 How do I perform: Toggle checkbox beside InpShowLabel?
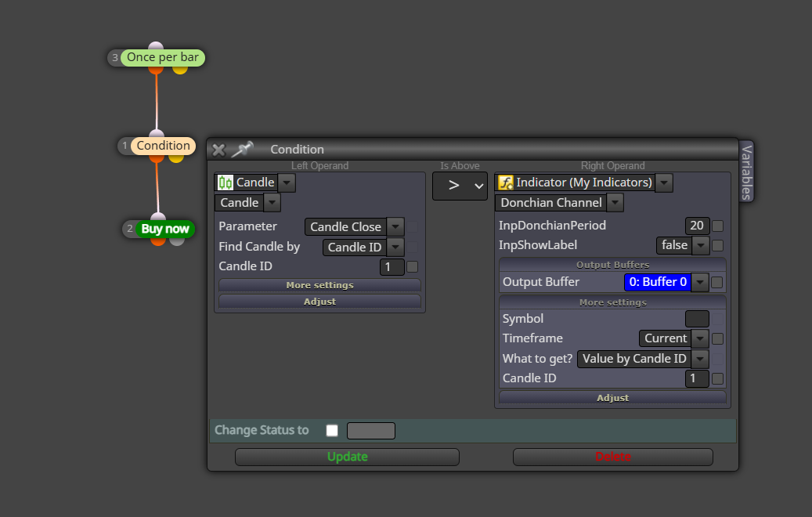(x=718, y=245)
